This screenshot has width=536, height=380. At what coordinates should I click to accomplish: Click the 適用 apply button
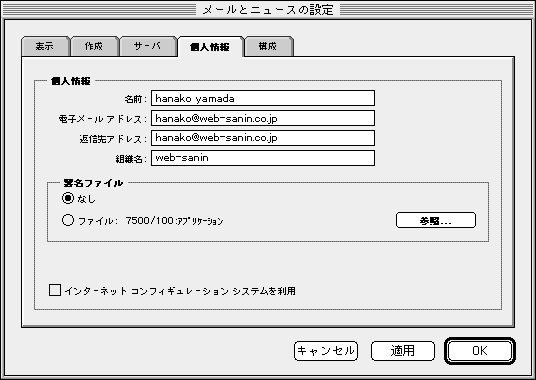pyautogui.click(x=403, y=351)
